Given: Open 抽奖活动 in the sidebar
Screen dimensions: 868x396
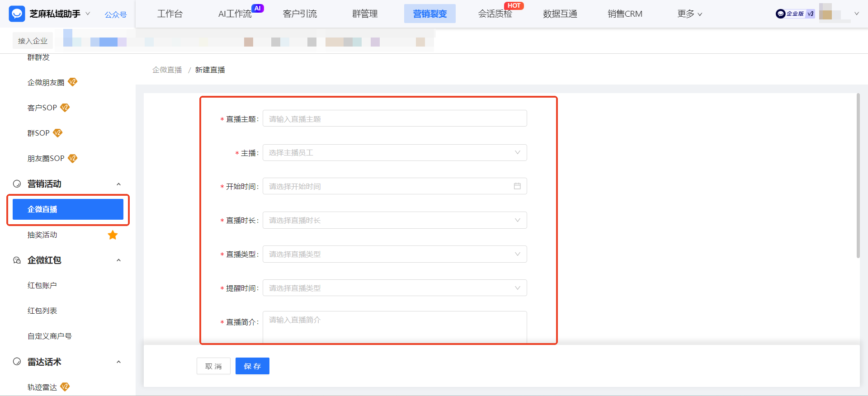Looking at the screenshot, I should (x=42, y=235).
